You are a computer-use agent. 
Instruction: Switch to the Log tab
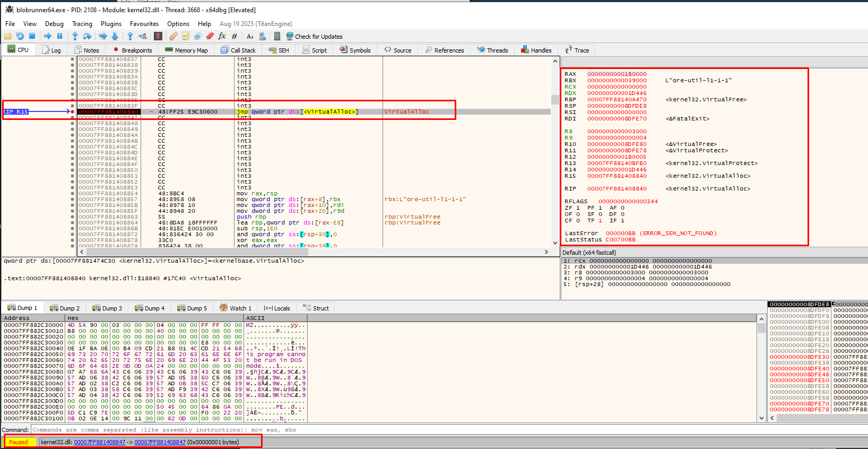click(x=51, y=50)
